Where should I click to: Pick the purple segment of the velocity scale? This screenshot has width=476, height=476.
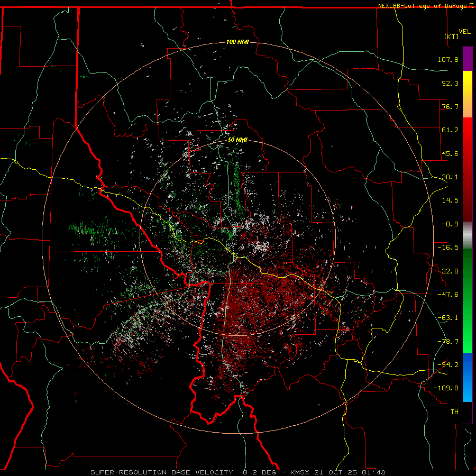pos(467,59)
